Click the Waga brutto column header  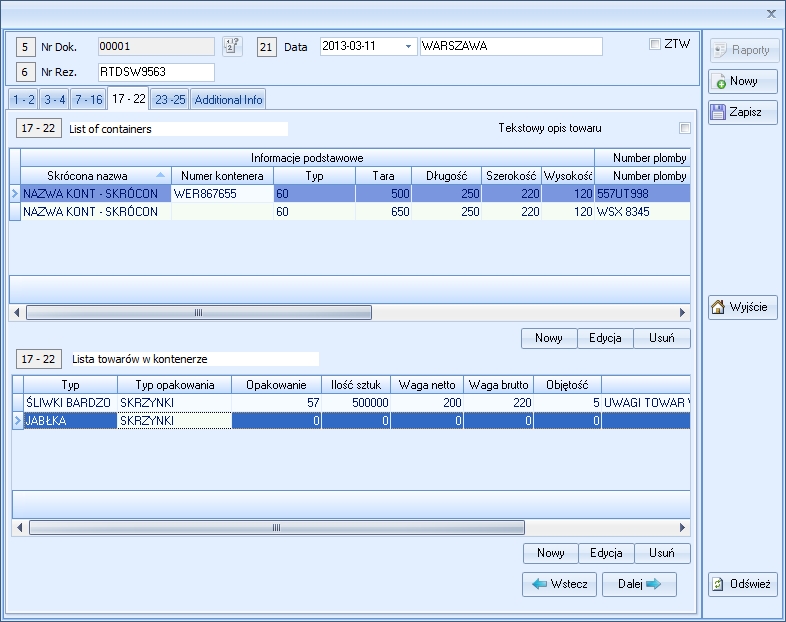pos(498,385)
